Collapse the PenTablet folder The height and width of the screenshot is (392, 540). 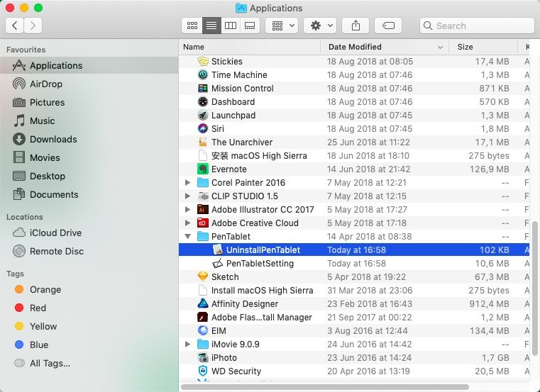coord(188,237)
